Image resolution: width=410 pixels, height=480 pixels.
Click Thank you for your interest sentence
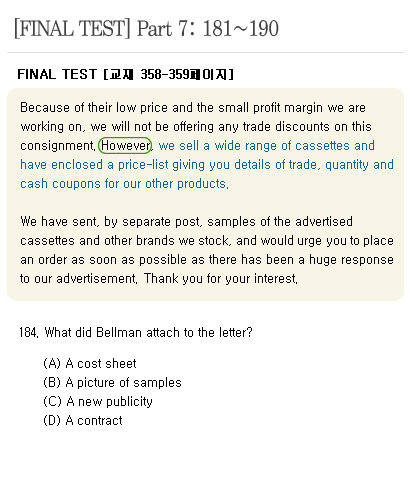221,278
